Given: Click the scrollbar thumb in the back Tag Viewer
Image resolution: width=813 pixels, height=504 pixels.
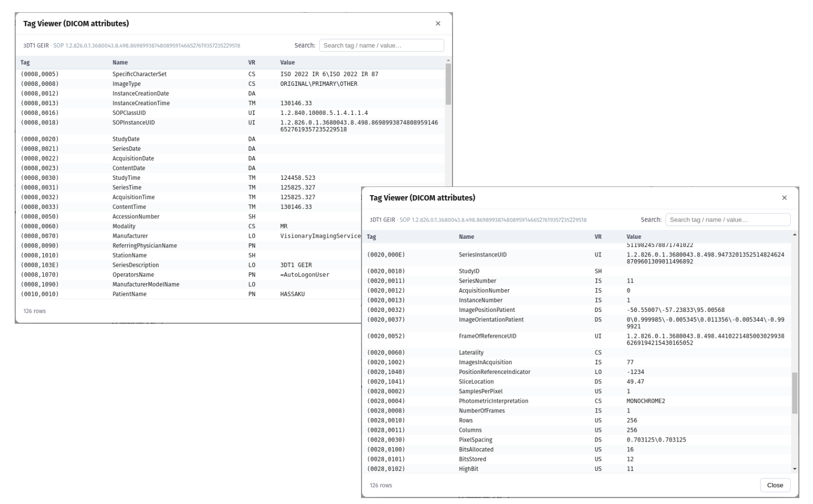Looking at the screenshot, I should [448, 84].
